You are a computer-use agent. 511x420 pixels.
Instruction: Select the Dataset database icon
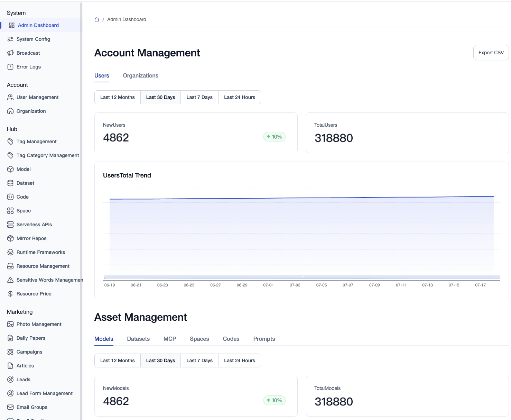10,183
